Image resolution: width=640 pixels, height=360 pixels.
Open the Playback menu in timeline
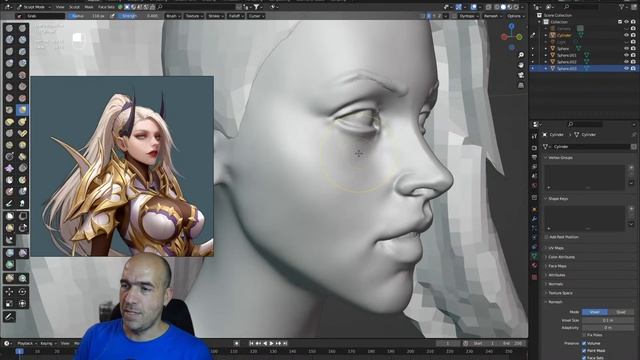[x=27, y=344]
